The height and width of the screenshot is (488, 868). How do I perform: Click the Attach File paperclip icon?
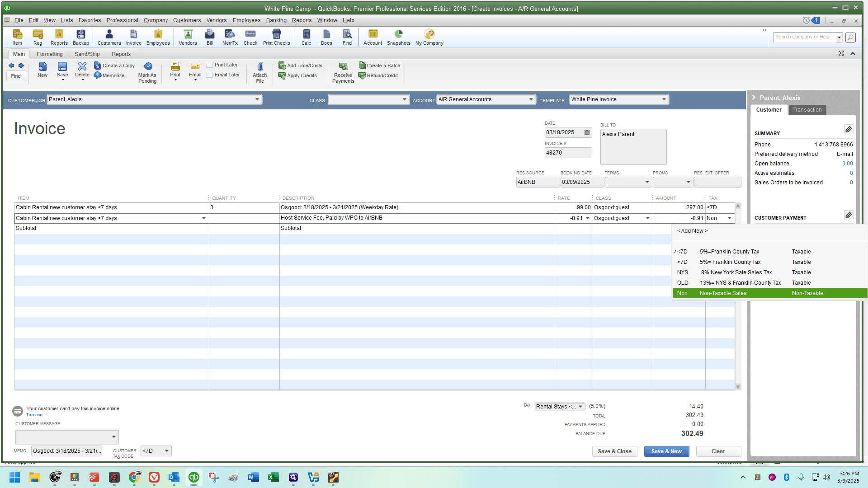click(259, 72)
